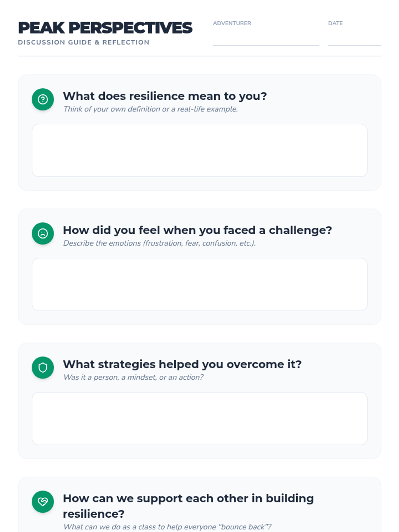
Task: Click the hint 'Think of your own definition'
Action: pos(150,109)
